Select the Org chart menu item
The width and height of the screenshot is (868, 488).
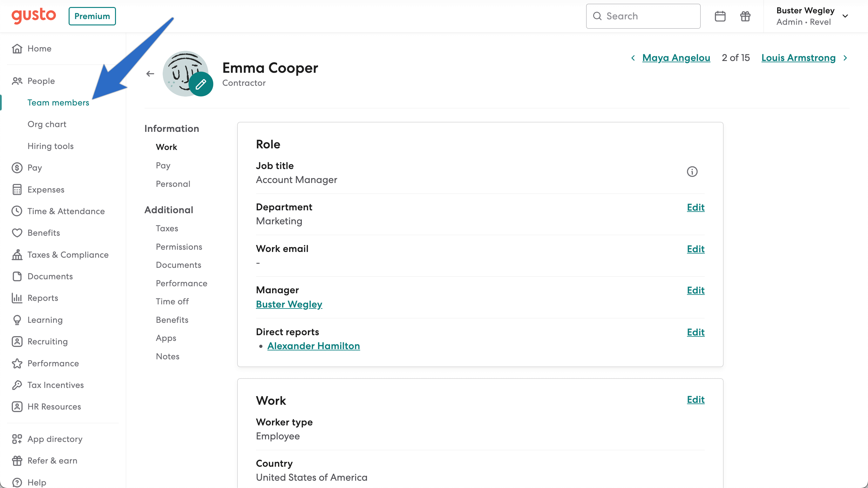pos(47,124)
